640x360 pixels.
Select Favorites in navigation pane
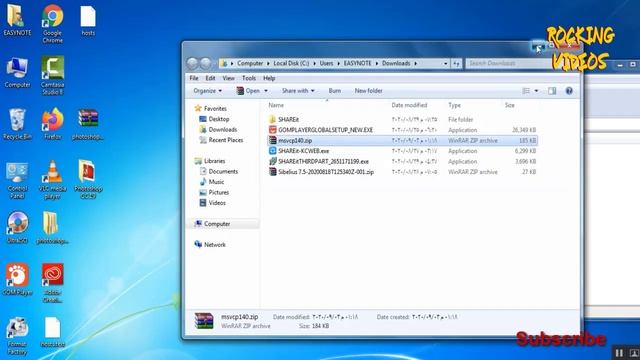(211, 109)
